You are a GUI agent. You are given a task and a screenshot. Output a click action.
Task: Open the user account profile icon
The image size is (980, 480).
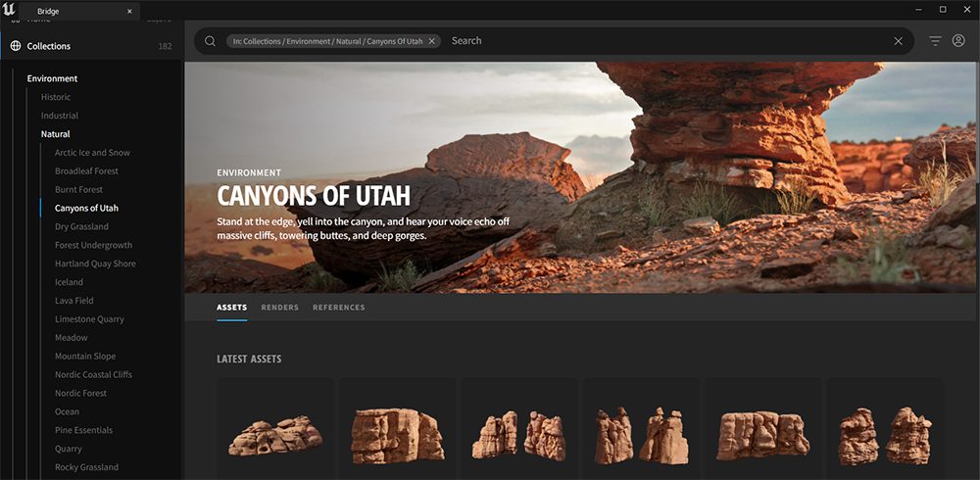(958, 41)
